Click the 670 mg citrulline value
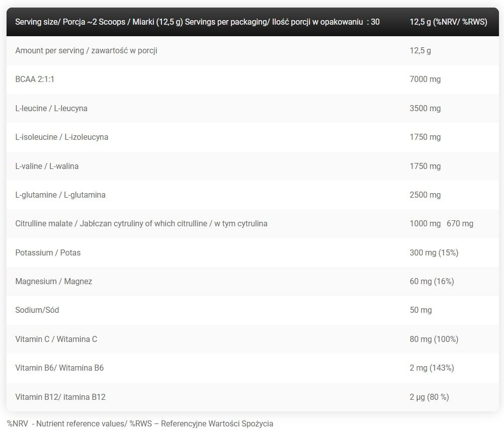Screen dimensions: 504x432 coord(460,223)
